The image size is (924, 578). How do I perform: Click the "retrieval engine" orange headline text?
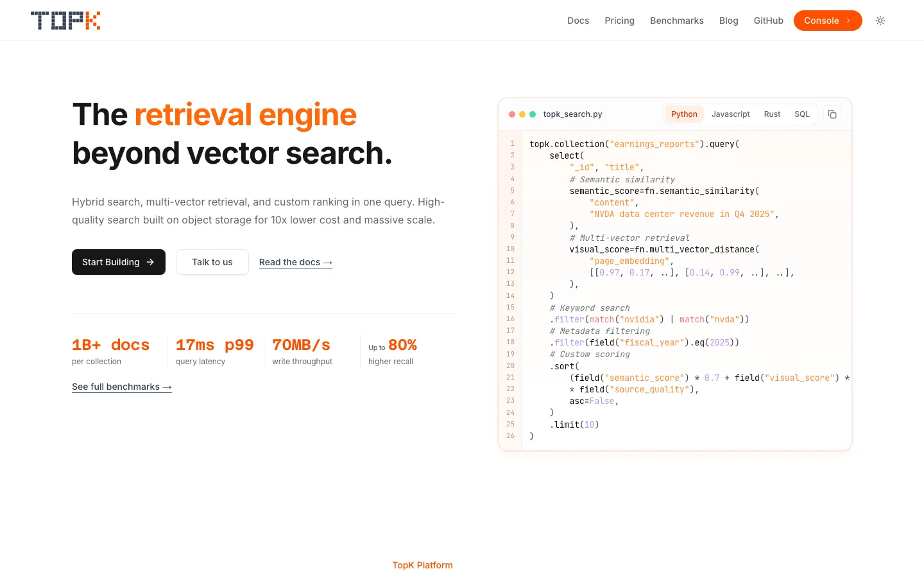(x=245, y=115)
